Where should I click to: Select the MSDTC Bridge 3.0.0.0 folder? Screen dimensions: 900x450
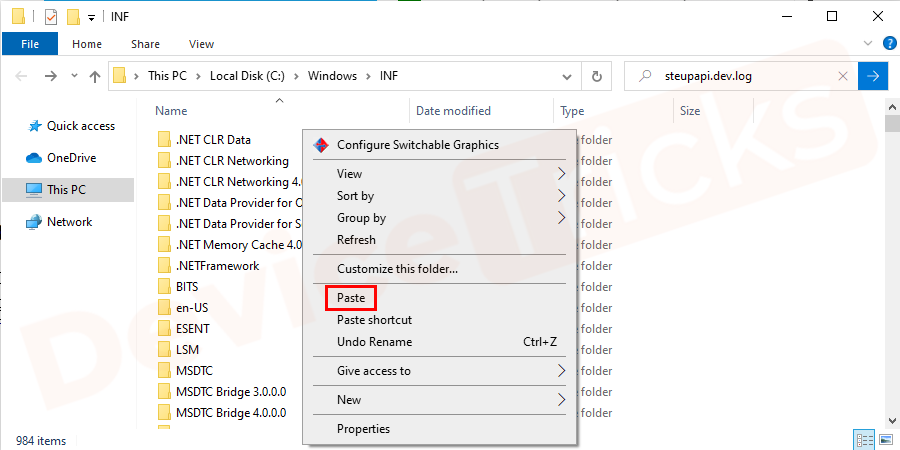coord(231,392)
